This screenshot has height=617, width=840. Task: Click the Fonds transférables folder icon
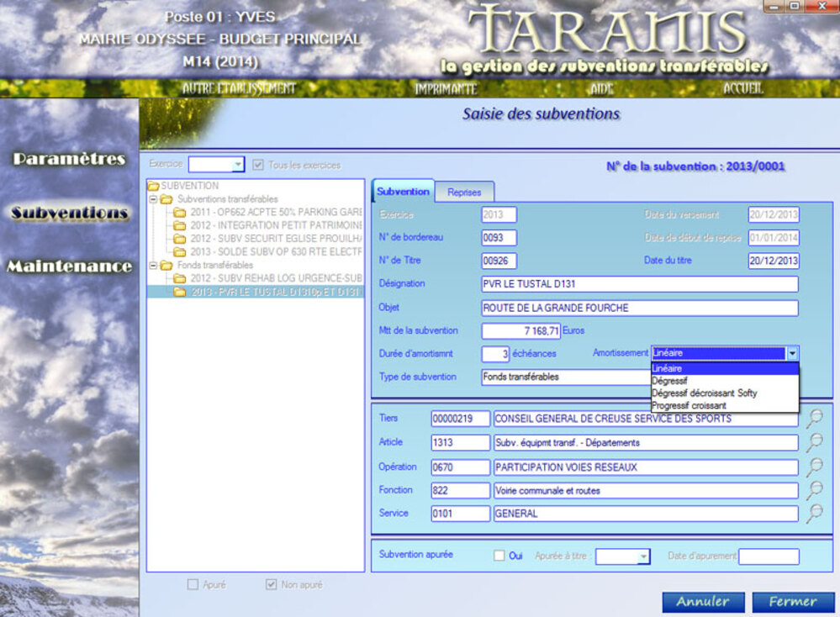coord(166,266)
